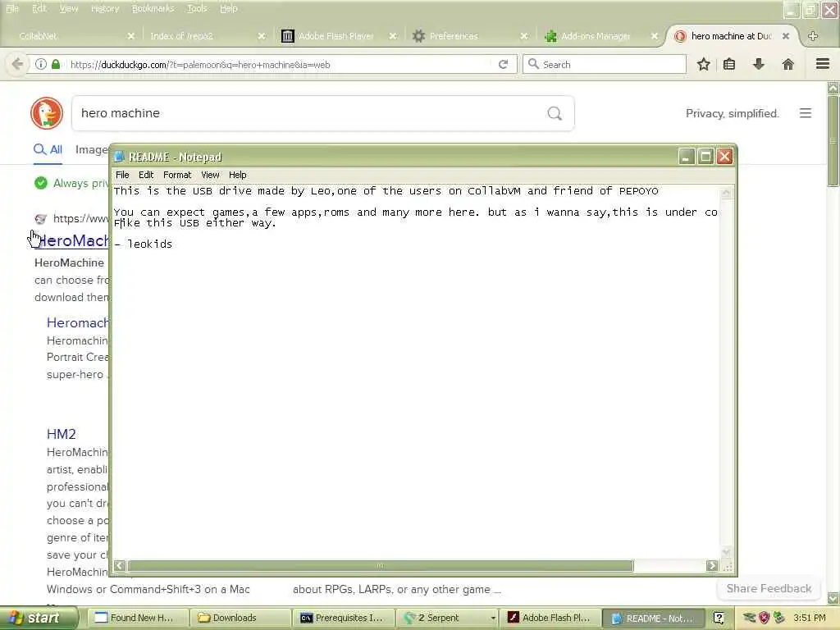Screen dimensions: 840x630
Task: Open the Heromachine sub-result link
Action: (x=78, y=322)
